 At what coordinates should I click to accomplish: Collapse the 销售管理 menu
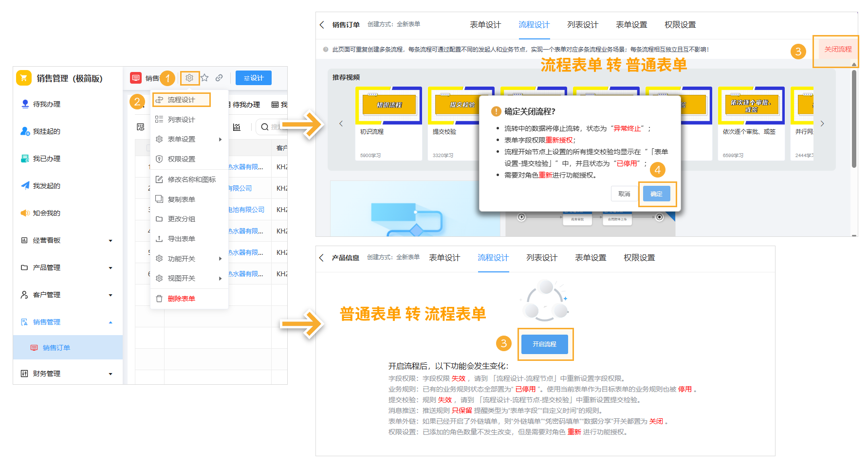click(x=111, y=321)
